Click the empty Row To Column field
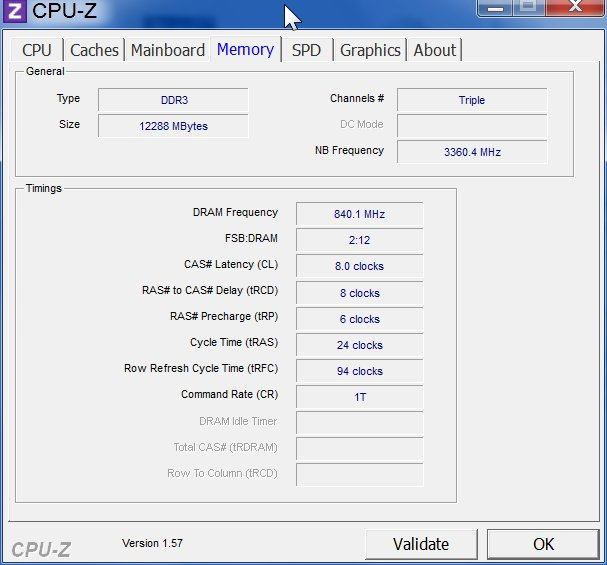 359,475
